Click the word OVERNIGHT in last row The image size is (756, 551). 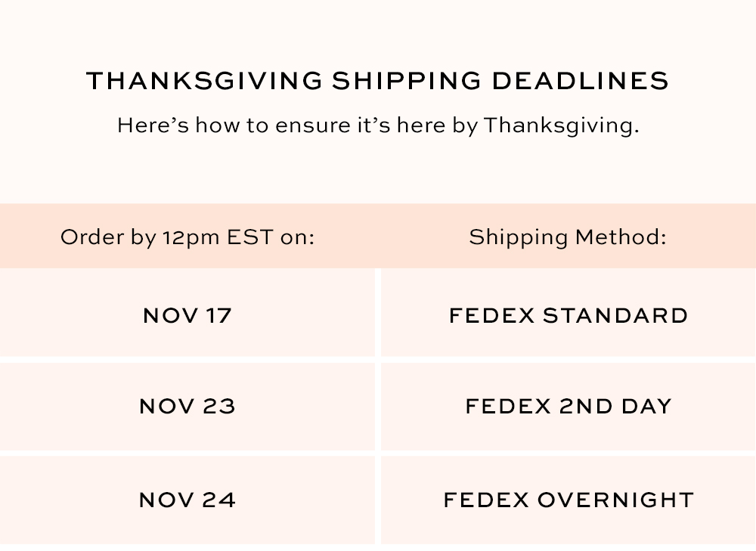tap(615, 500)
